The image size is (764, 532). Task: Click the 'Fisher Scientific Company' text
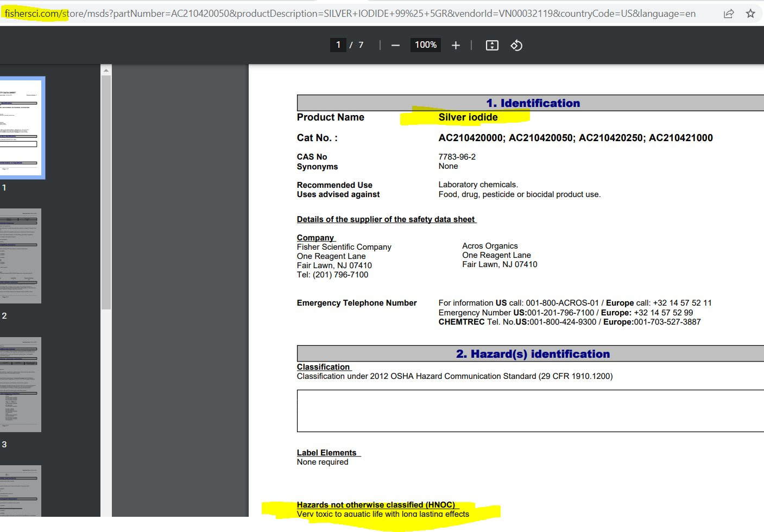[x=344, y=247]
